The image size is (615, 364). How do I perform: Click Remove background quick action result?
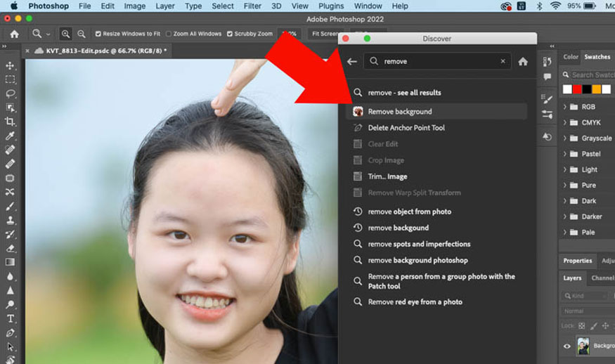click(436, 112)
